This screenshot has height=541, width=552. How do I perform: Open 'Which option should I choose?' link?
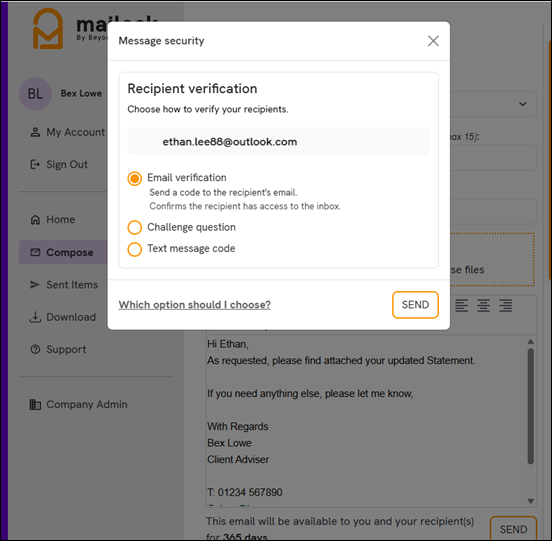click(194, 304)
